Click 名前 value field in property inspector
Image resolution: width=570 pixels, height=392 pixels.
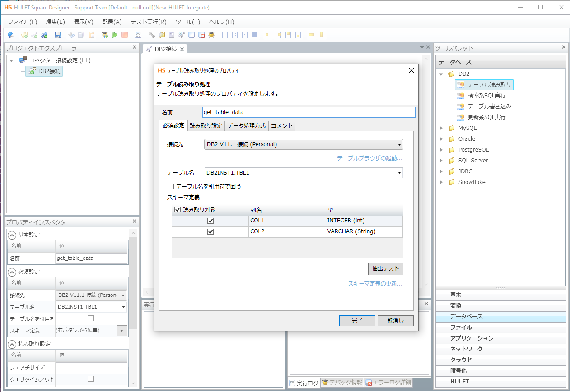[91, 258]
